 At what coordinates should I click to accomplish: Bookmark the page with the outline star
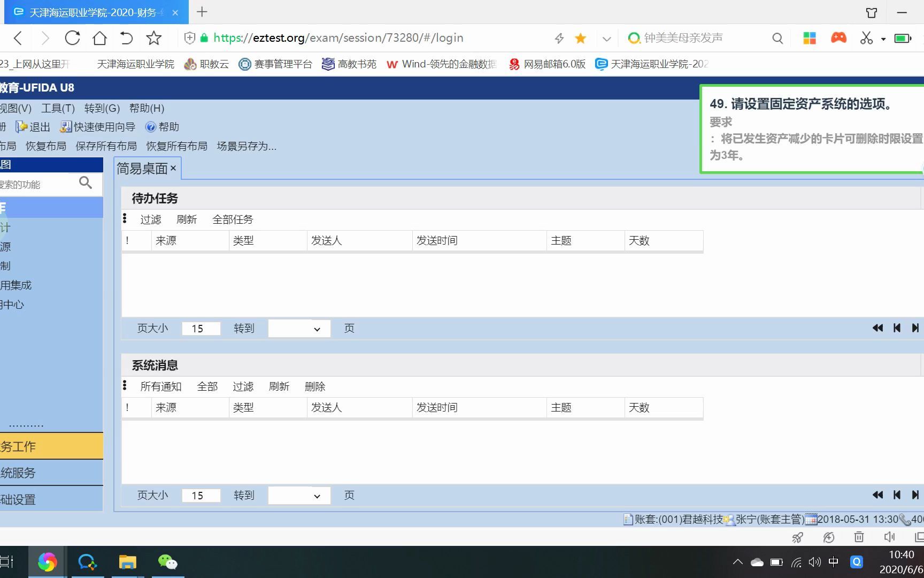[x=153, y=38]
